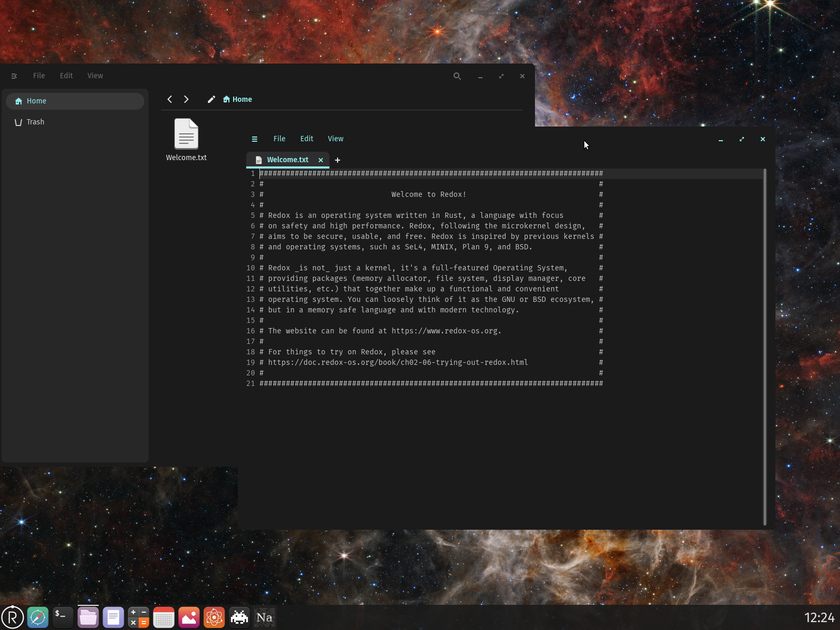840x630 pixels.
Task: Launch the web browser from the taskbar
Action: click(38, 617)
